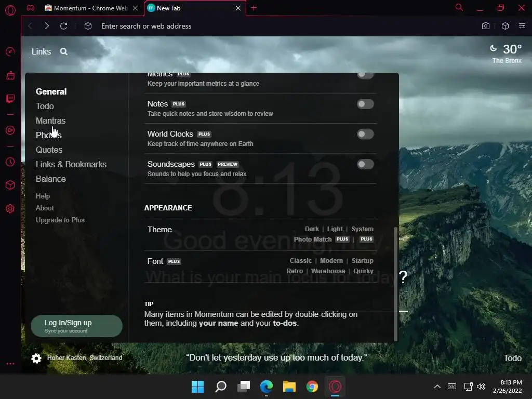532x399 pixels.
Task: Go forward with the forward arrow
Action: pos(47,26)
